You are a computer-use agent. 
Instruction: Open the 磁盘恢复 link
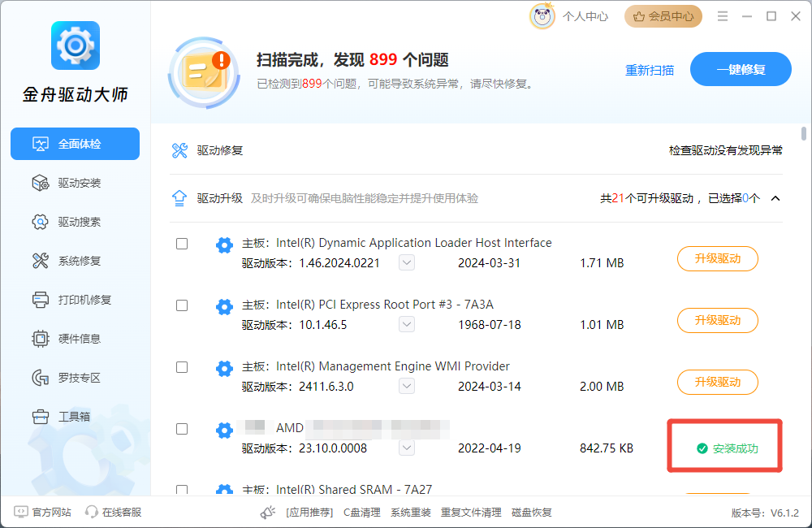[x=531, y=513]
